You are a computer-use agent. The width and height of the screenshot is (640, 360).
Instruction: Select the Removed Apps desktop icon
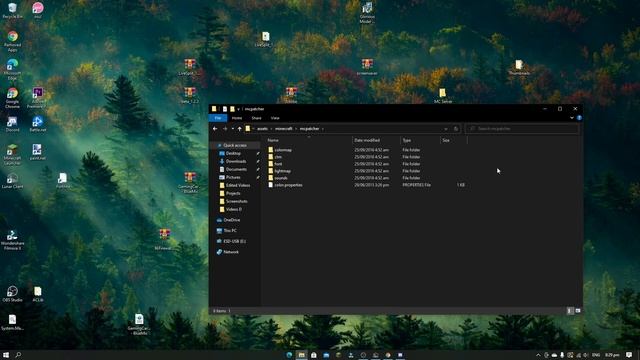[x=12, y=41]
